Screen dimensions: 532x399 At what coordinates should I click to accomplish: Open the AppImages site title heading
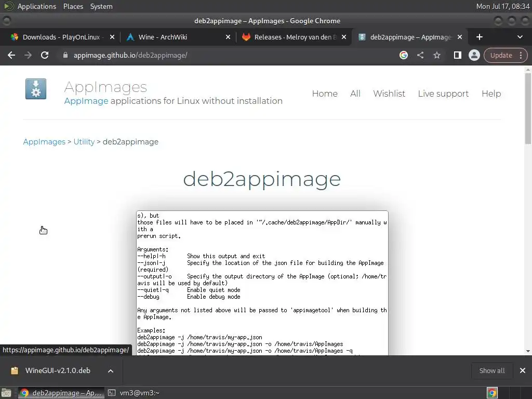[x=105, y=87]
